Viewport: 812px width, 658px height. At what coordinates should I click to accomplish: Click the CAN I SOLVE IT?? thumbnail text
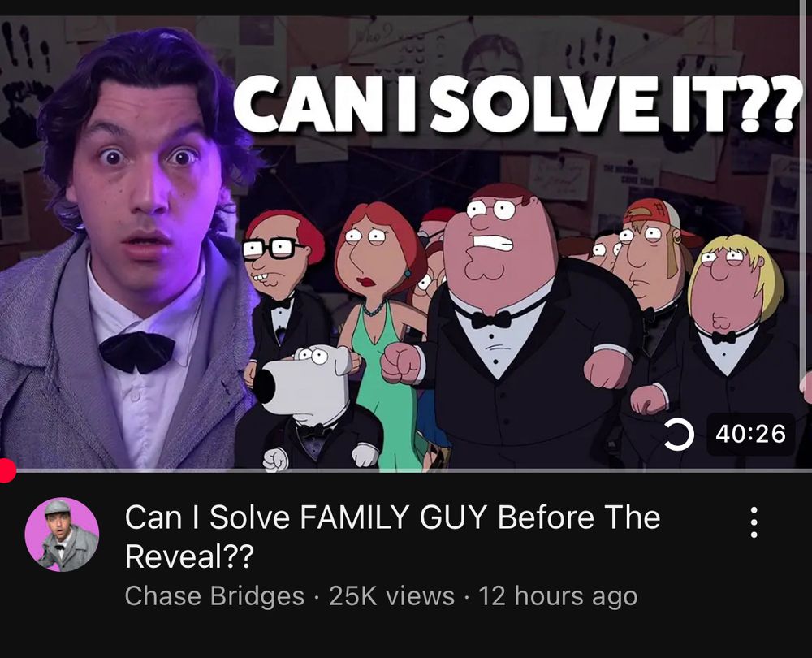[x=514, y=104]
